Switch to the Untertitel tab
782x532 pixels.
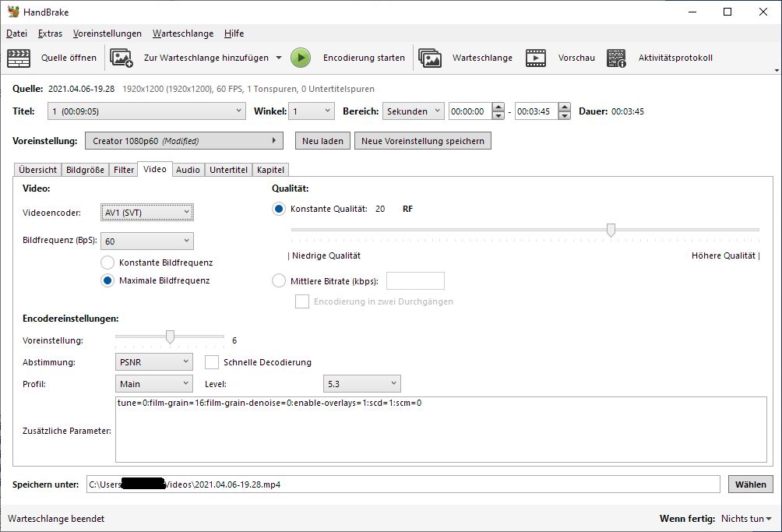[228, 170]
